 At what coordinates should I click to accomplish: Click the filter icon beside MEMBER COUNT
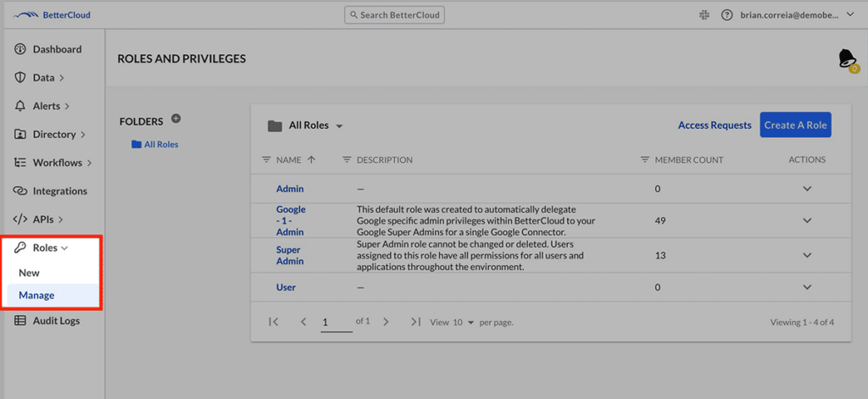pyautogui.click(x=645, y=159)
